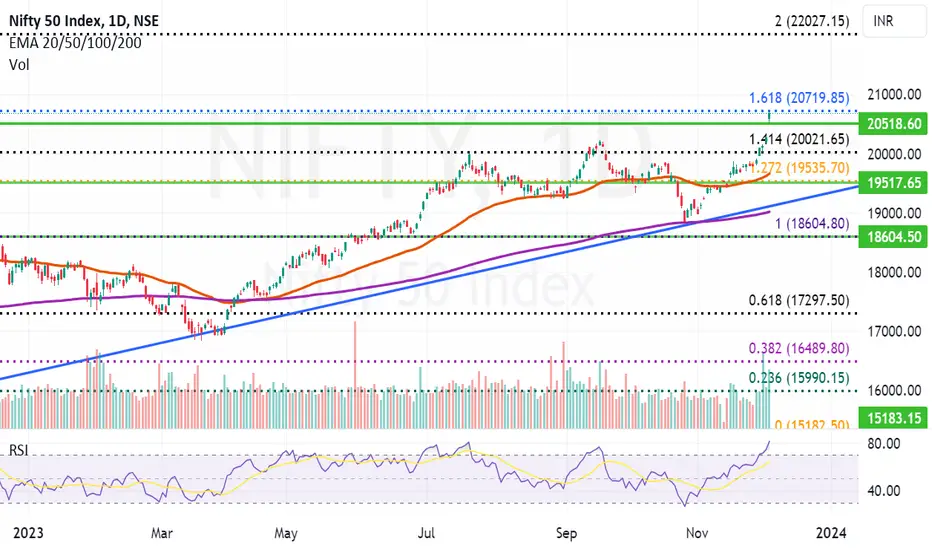The width and height of the screenshot is (932, 550).
Task: Click the Nifty 50 Index, 1D, NSE title
Action: tap(84, 21)
